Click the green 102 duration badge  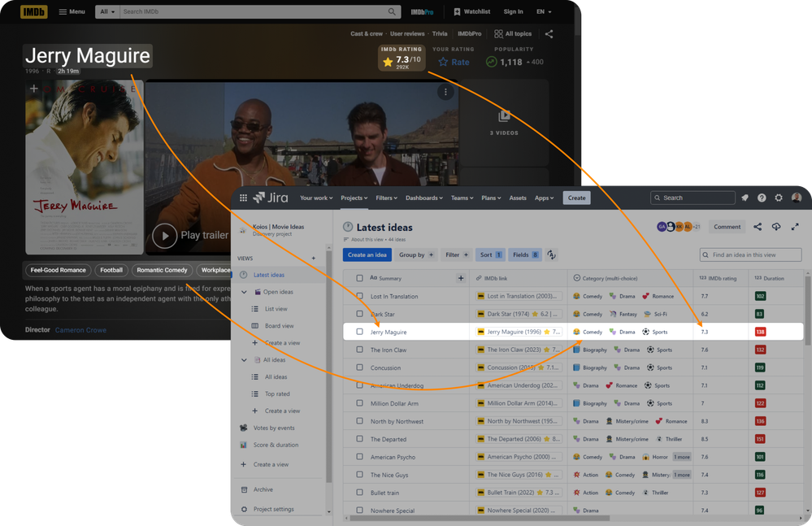[760, 296]
